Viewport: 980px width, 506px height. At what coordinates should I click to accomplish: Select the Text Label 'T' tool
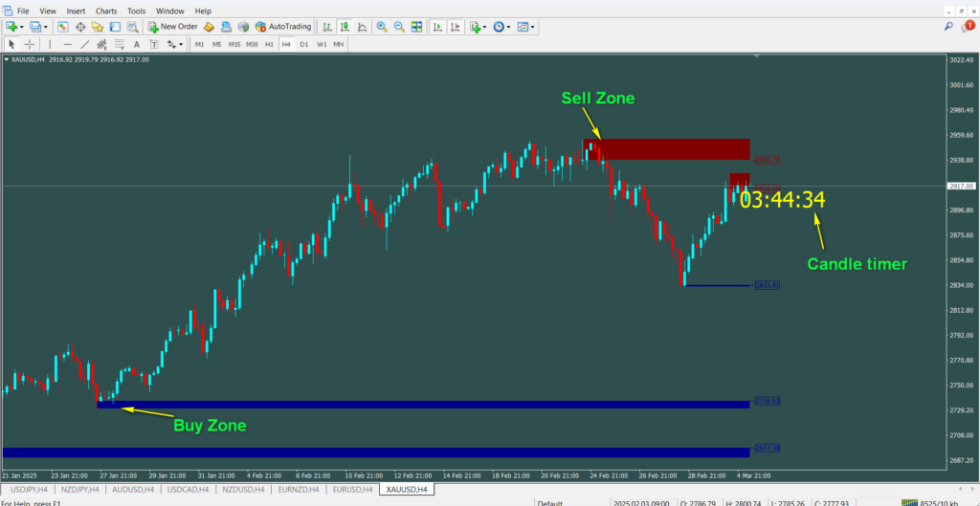tap(154, 44)
